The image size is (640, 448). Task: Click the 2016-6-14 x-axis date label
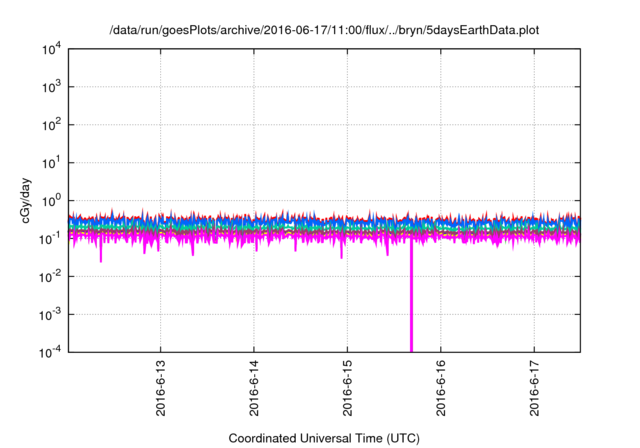[254, 388]
